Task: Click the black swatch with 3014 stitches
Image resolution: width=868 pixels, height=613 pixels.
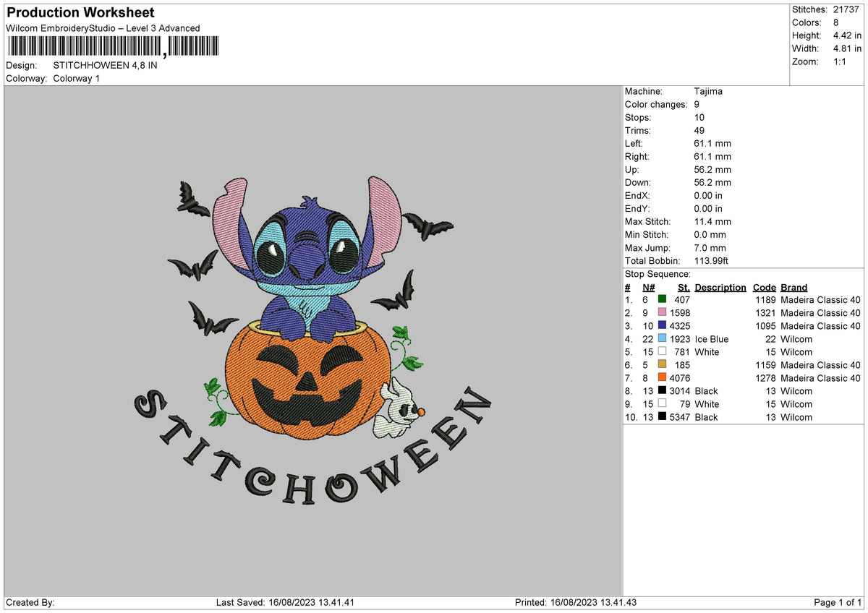Action: [662, 390]
